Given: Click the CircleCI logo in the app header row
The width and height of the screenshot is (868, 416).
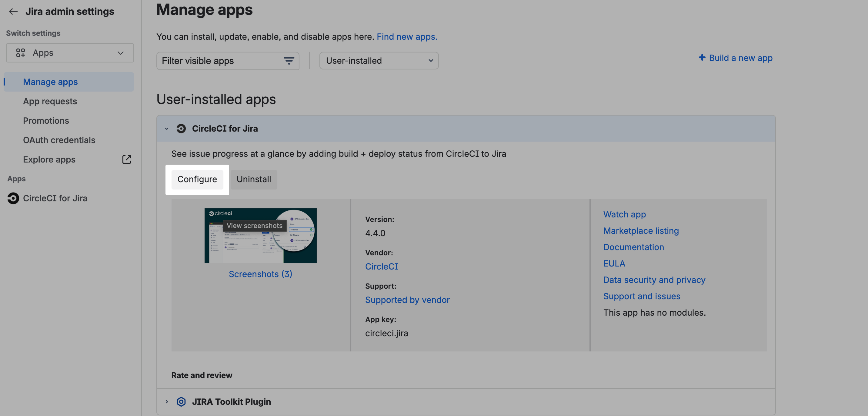Looking at the screenshot, I should click(181, 129).
